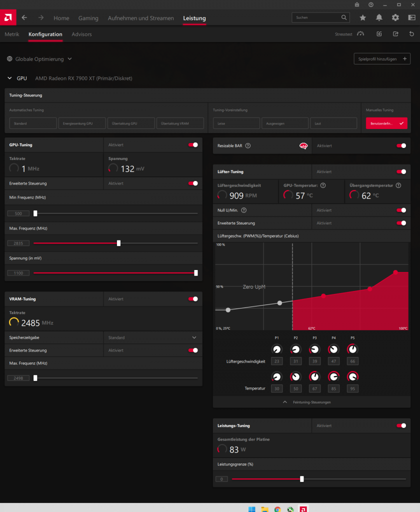The image size is (420, 512).
Task: Click the P5 Lüftergeschwindigkeit dial
Action: tap(352, 349)
